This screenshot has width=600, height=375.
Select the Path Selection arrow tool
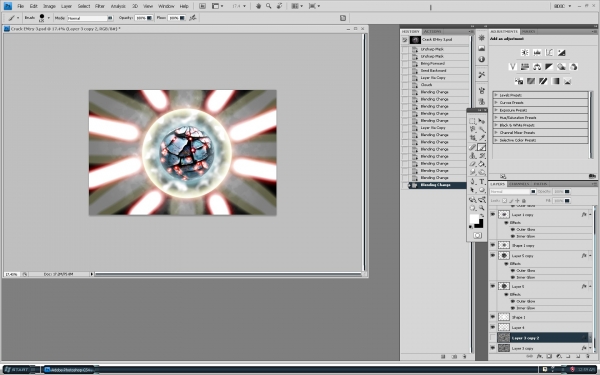pyautogui.click(x=473, y=190)
